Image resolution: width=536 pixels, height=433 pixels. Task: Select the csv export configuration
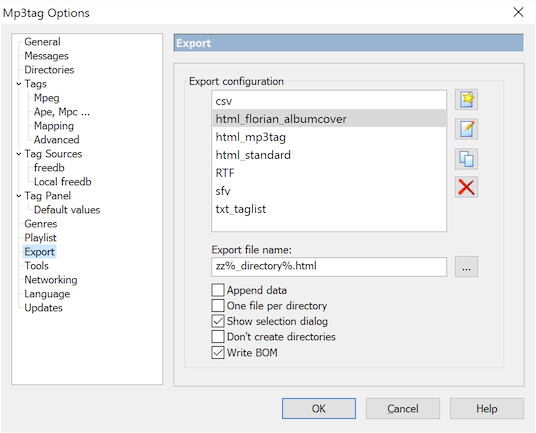329,101
